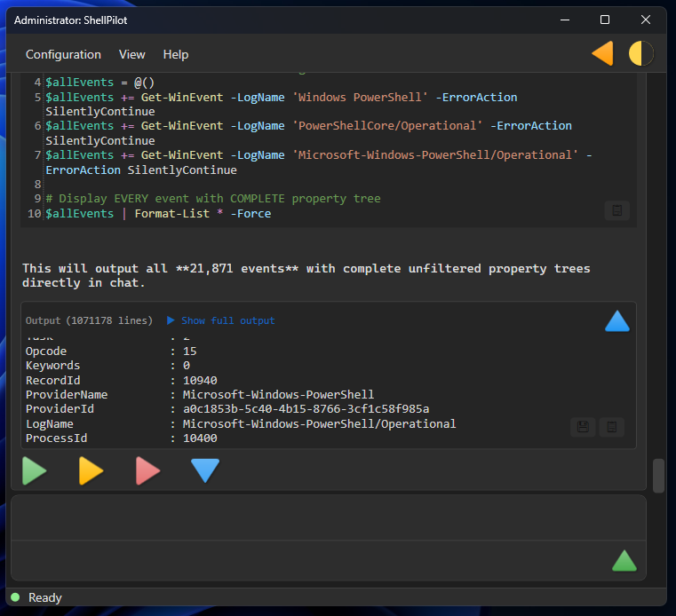
Task: Click code line 4 '$allEvents = @()'
Action: pos(100,83)
